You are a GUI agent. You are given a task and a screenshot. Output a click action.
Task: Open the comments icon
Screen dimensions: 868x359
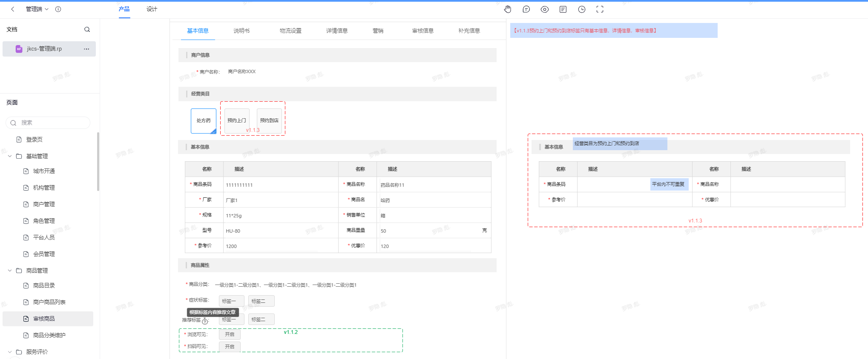[x=526, y=9]
